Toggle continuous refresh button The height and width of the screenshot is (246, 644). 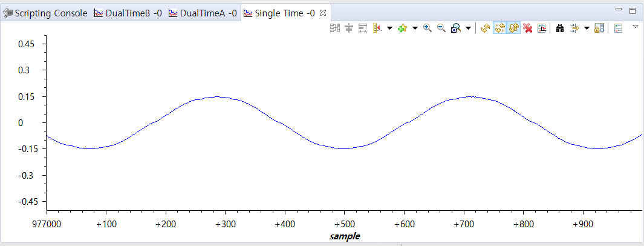coord(514,28)
